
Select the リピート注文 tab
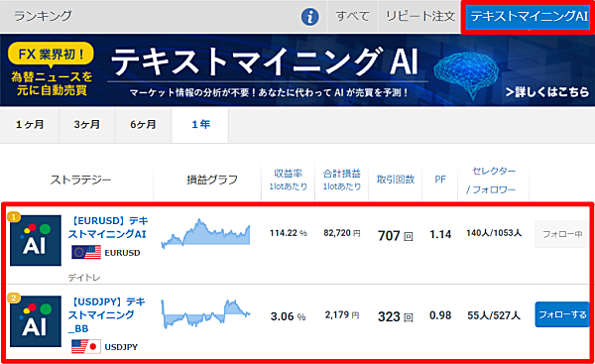pyautogui.click(x=420, y=16)
